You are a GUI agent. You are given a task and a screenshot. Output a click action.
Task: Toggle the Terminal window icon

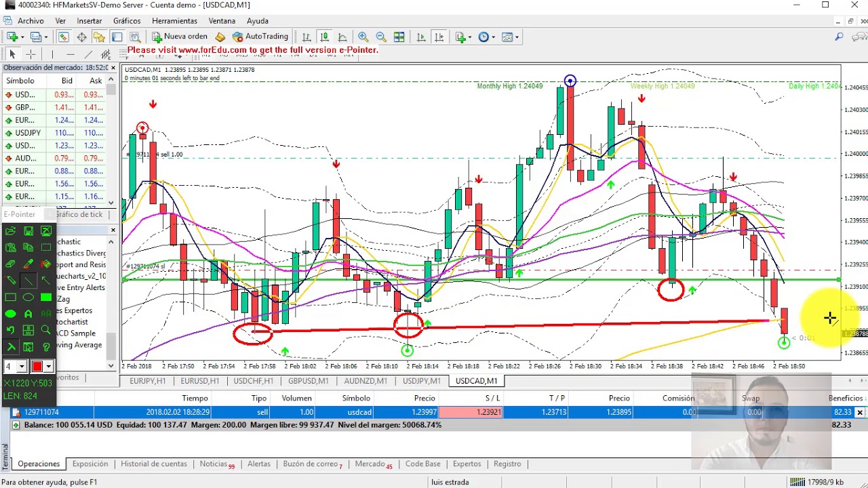[x=117, y=37]
